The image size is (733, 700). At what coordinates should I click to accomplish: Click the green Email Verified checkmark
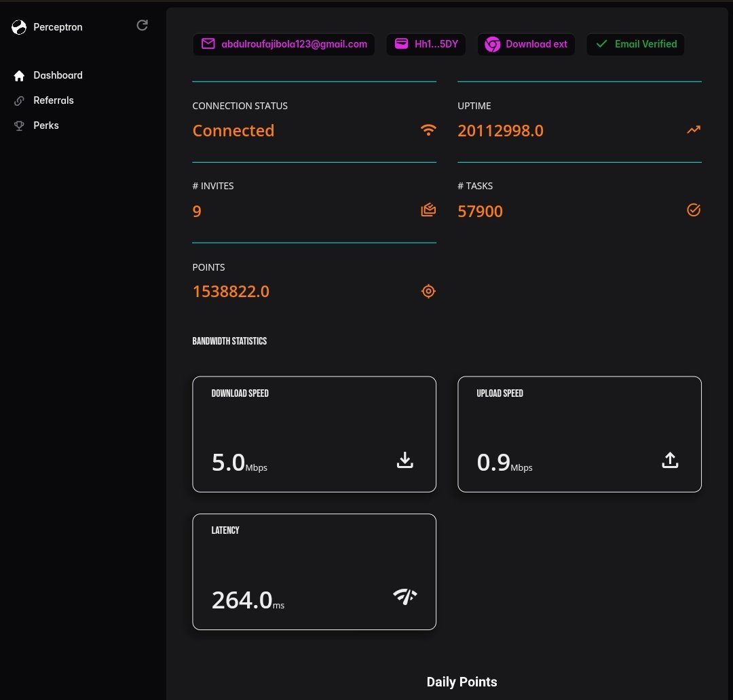(601, 44)
